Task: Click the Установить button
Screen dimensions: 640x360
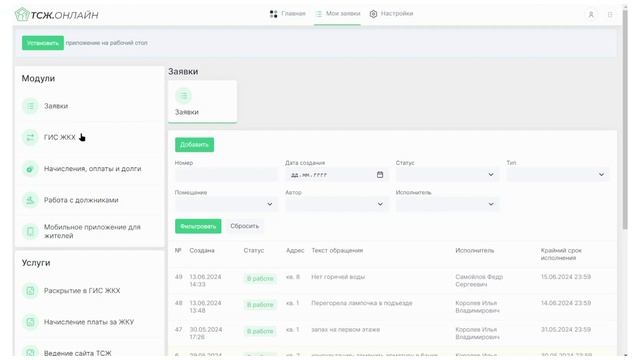Action: coord(43,43)
